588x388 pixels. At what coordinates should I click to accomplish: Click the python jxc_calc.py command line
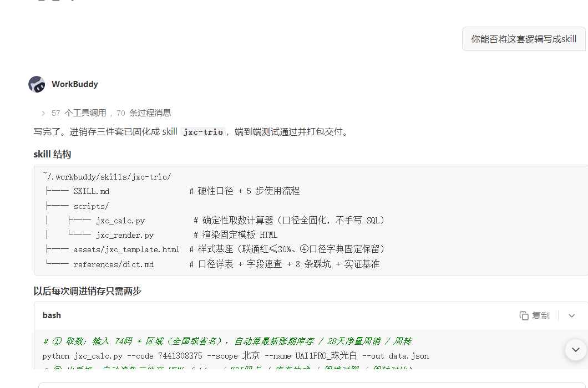(x=236, y=356)
